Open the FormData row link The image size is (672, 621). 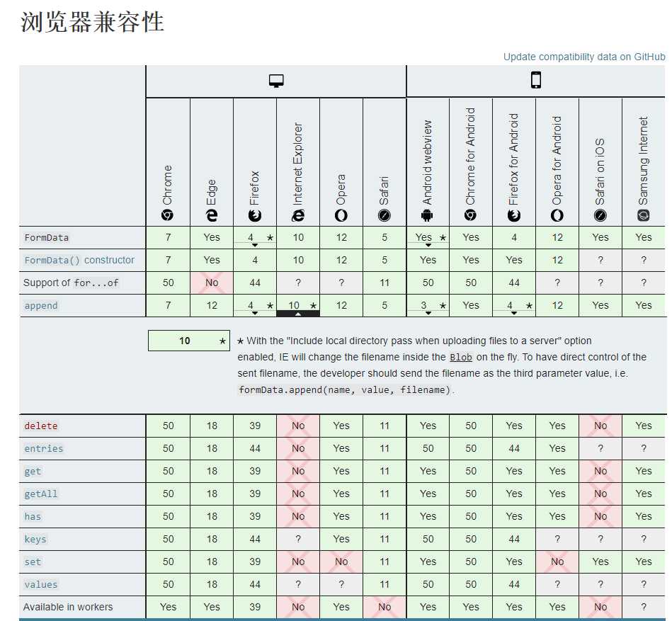pyautogui.click(x=46, y=237)
